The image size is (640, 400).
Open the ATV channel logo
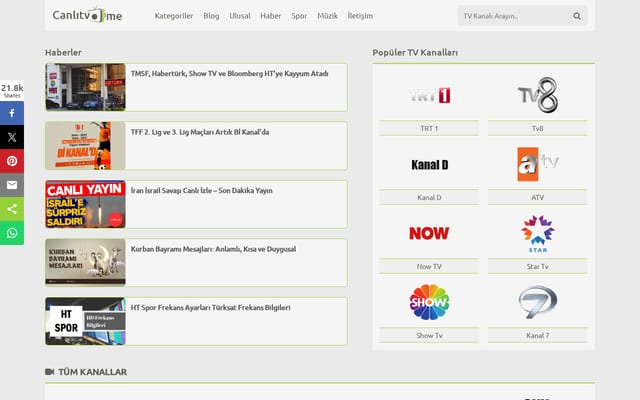(x=538, y=164)
